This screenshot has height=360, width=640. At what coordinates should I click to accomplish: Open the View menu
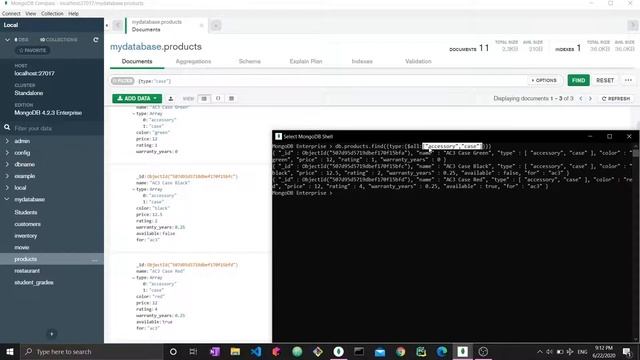(x=31, y=13)
